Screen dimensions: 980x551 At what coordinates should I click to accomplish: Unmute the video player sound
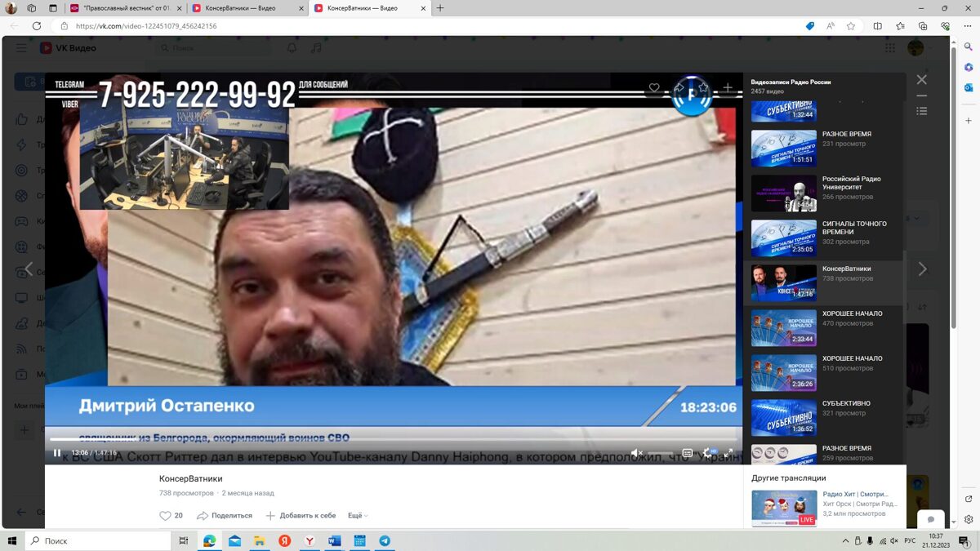click(x=637, y=452)
